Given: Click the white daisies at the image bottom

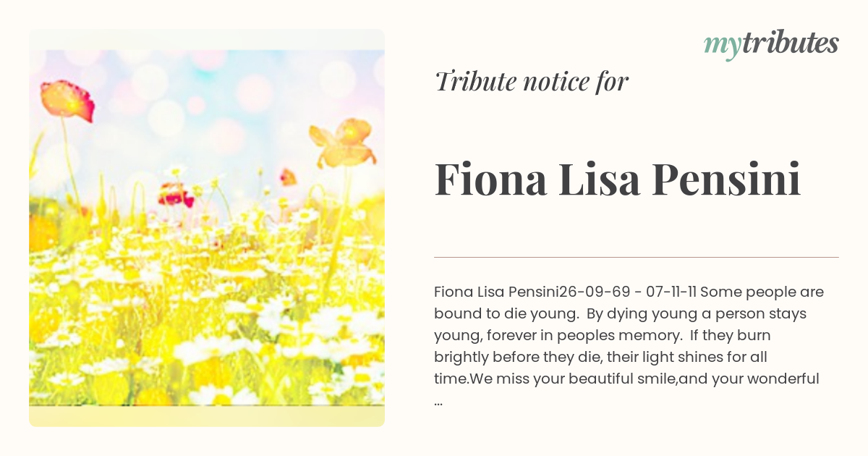Looking at the screenshot, I should tap(217, 362).
